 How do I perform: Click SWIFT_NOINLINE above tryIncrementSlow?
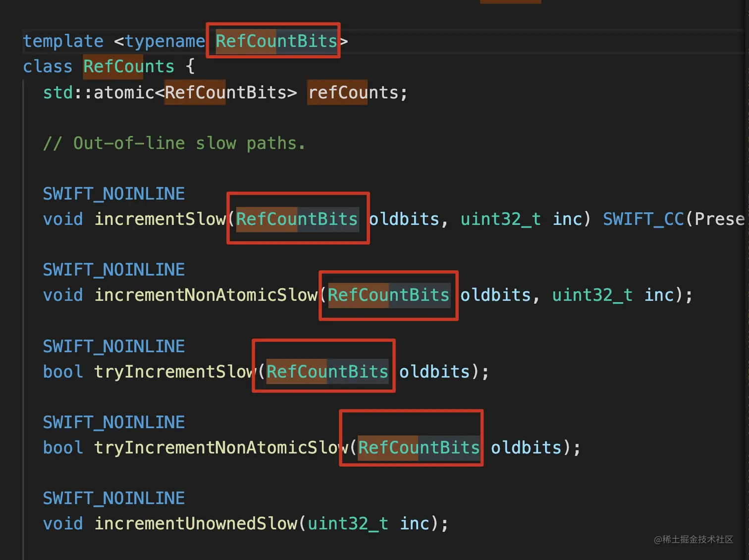click(114, 346)
